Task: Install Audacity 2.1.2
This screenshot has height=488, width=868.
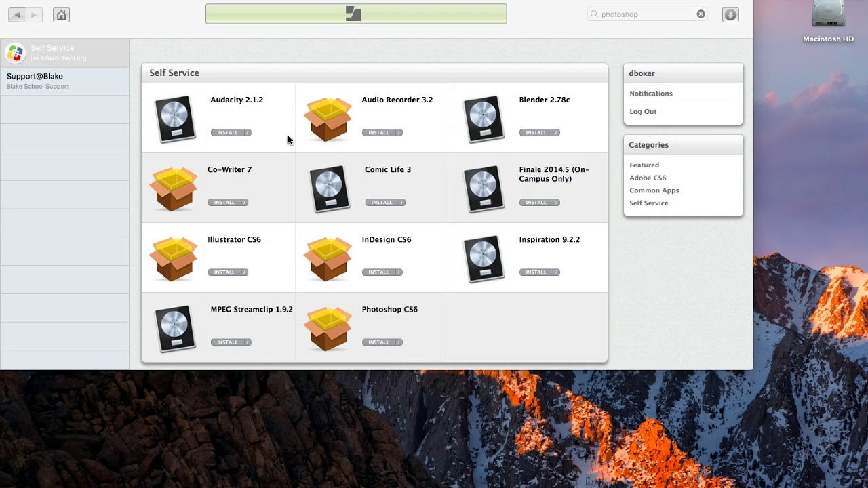Action: click(x=227, y=133)
